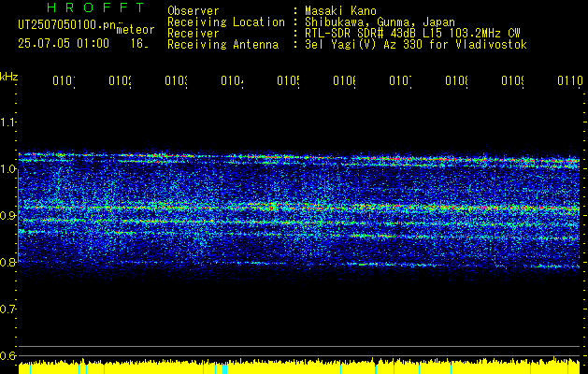Click the HROFFT title text

click(95, 7)
